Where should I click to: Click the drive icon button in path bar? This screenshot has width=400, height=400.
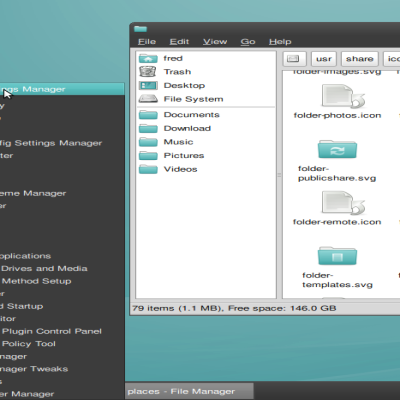294,59
